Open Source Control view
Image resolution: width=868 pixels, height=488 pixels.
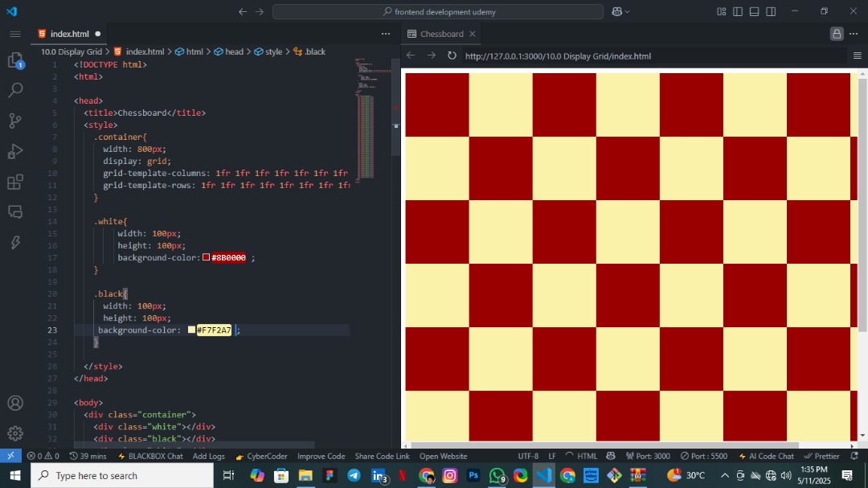[x=15, y=121]
